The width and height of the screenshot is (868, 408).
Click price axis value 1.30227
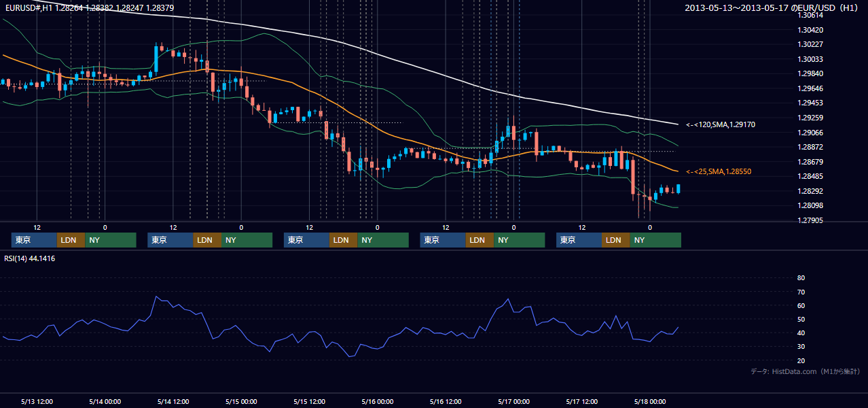coord(810,44)
